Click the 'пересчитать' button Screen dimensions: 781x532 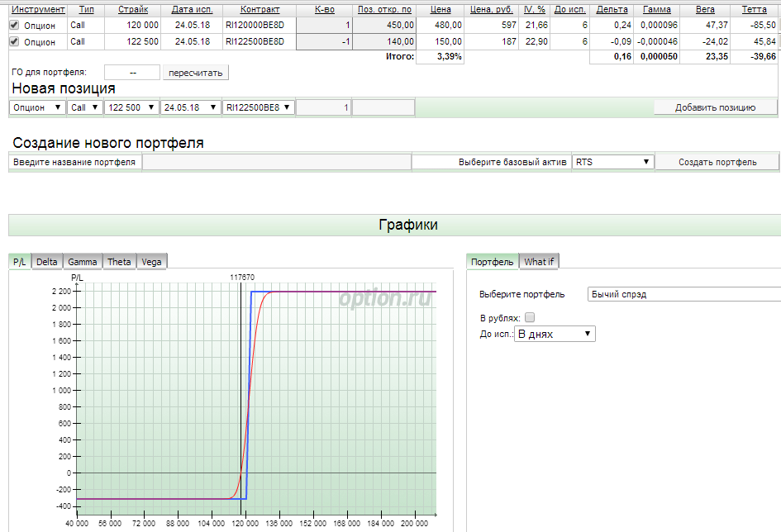195,73
